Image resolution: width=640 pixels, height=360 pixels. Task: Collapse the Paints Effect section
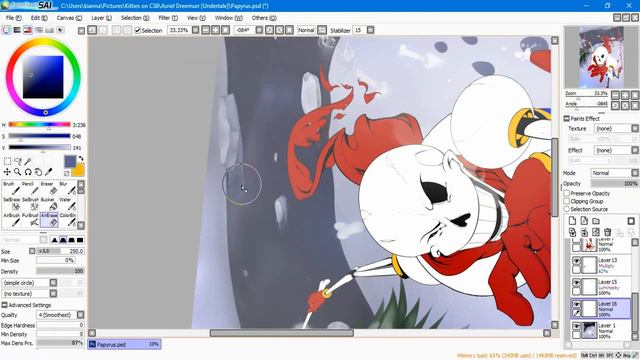[567, 119]
